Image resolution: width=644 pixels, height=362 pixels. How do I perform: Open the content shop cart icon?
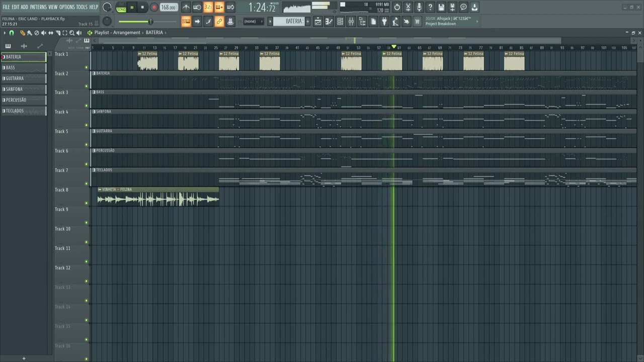tap(417, 21)
